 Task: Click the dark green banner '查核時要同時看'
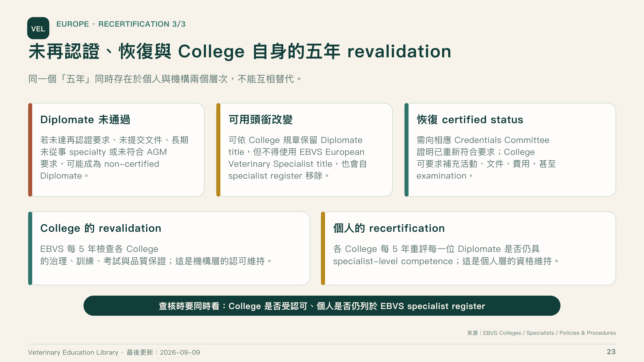tap(322, 306)
